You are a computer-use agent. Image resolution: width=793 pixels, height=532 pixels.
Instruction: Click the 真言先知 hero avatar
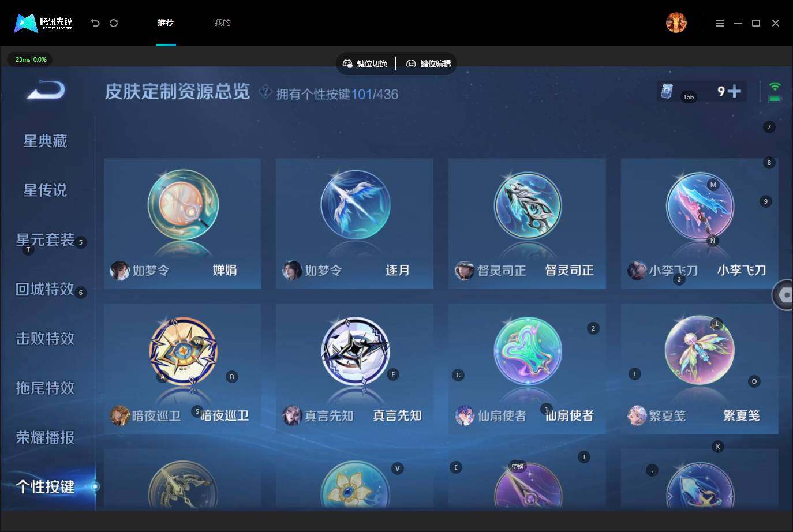pos(292,415)
